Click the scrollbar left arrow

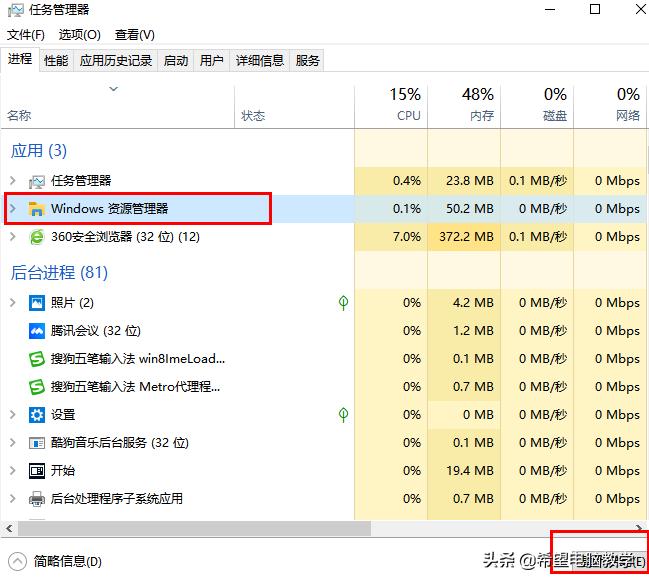tap(9, 528)
